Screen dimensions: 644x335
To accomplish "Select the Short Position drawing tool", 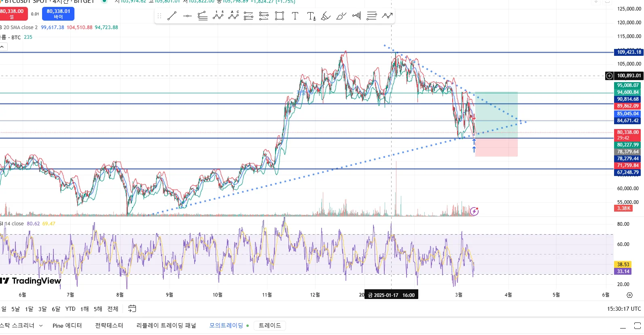I will click(x=264, y=16).
